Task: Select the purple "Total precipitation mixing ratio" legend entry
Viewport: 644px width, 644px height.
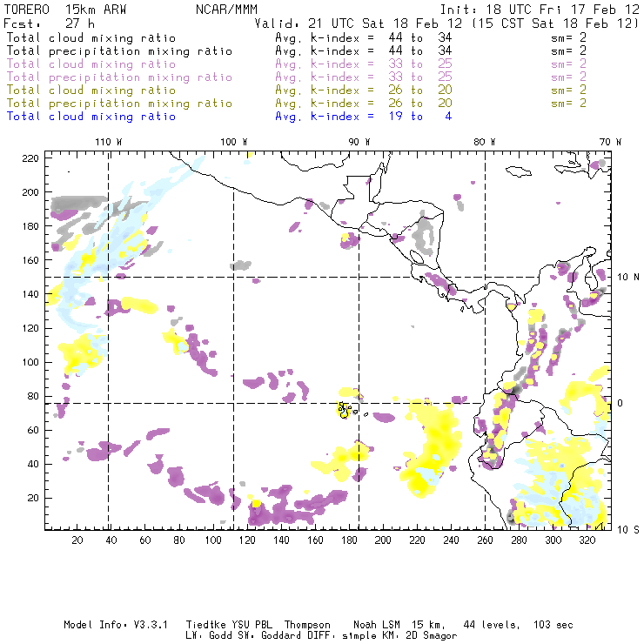Action: click(119, 77)
